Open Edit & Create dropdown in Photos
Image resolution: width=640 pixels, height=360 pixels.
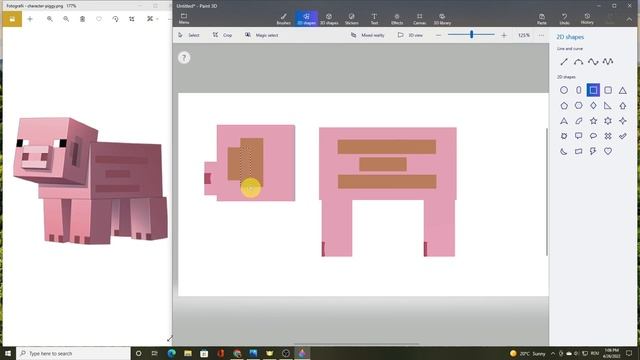click(x=153, y=19)
